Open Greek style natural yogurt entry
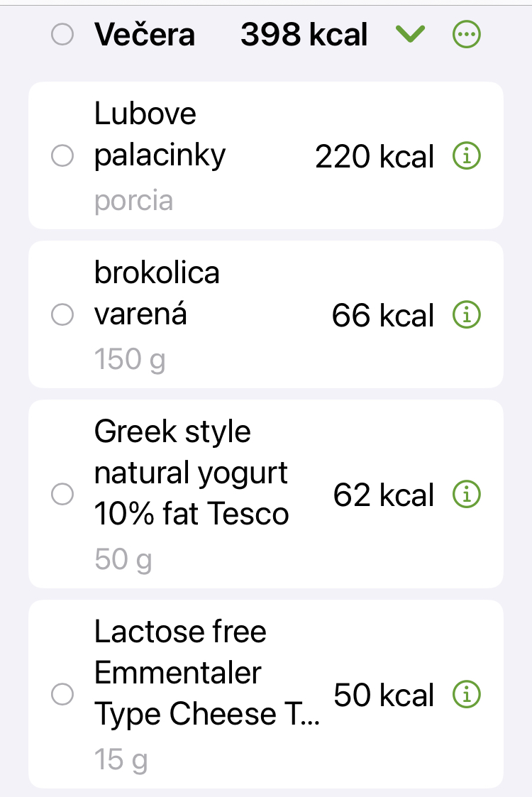The height and width of the screenshot is (797, 532). pyautogui.click(x=191, y=472)
